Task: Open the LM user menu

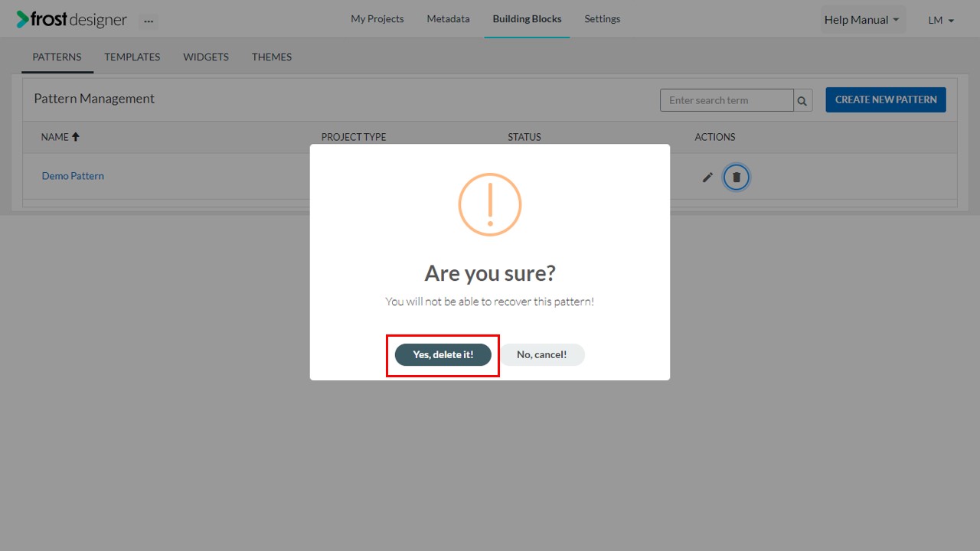Action: [941, 21]
